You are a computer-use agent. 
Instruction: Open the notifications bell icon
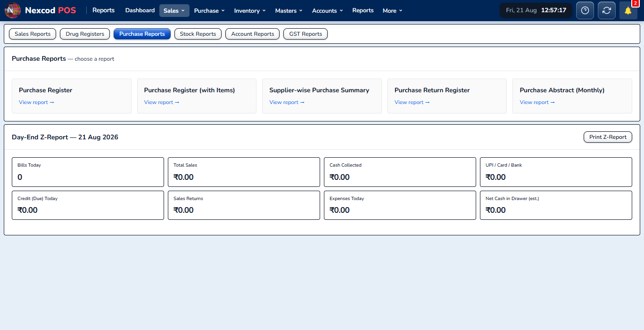(628, 10)
